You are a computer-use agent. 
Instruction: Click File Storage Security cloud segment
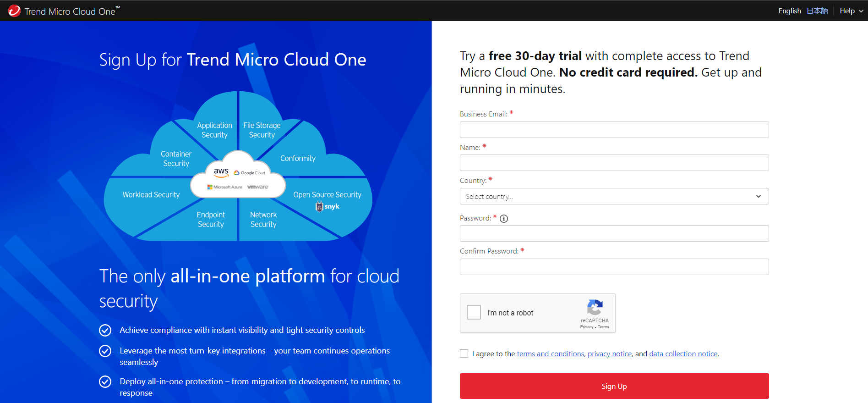pos(262,130)
